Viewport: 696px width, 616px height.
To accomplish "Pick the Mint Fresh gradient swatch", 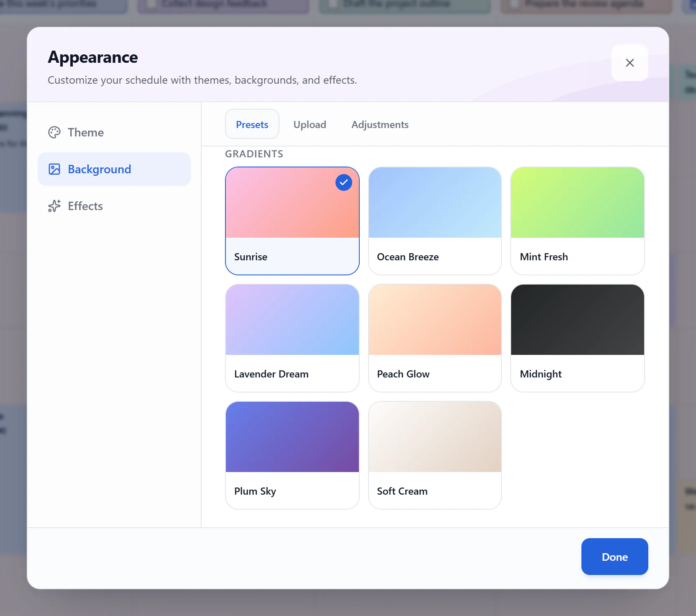I will pyautogui.click(x=577, y=203).
